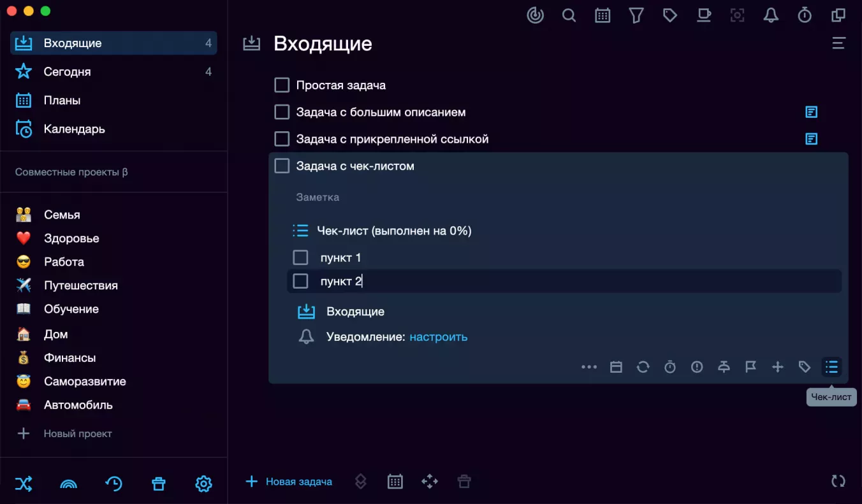Open notifications bell in top toolbar

pyautogui.click(x=771, y=15)
